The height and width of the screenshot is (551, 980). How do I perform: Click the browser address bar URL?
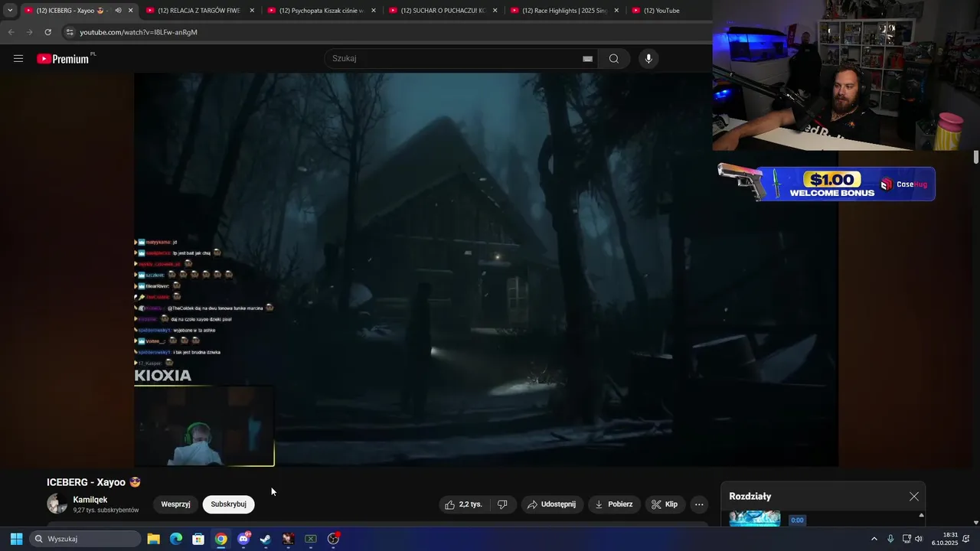click(139, 32)
